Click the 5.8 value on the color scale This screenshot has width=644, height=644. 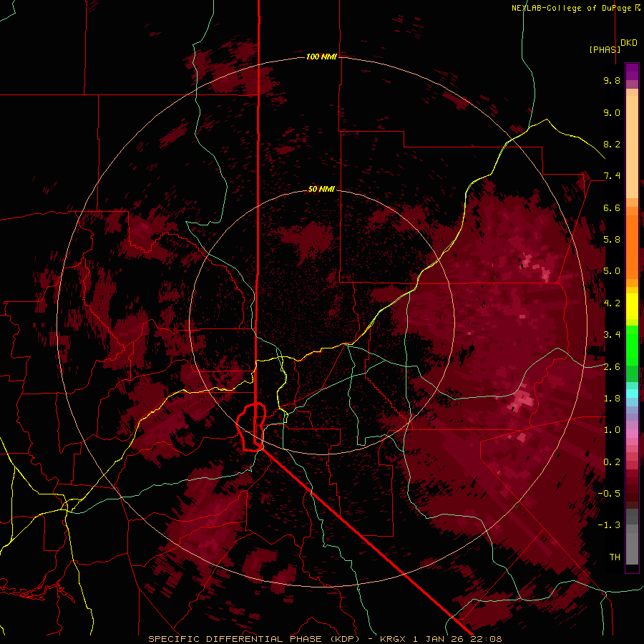[612, 240]
